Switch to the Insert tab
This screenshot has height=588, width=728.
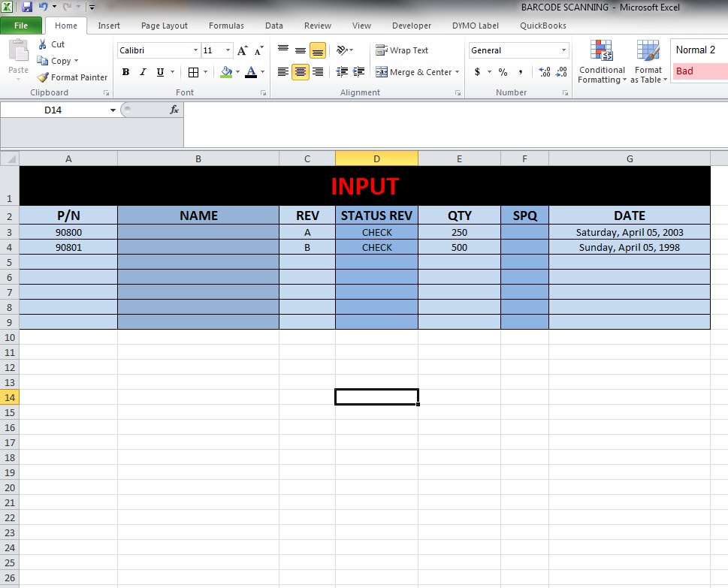(x=109, y=26)
